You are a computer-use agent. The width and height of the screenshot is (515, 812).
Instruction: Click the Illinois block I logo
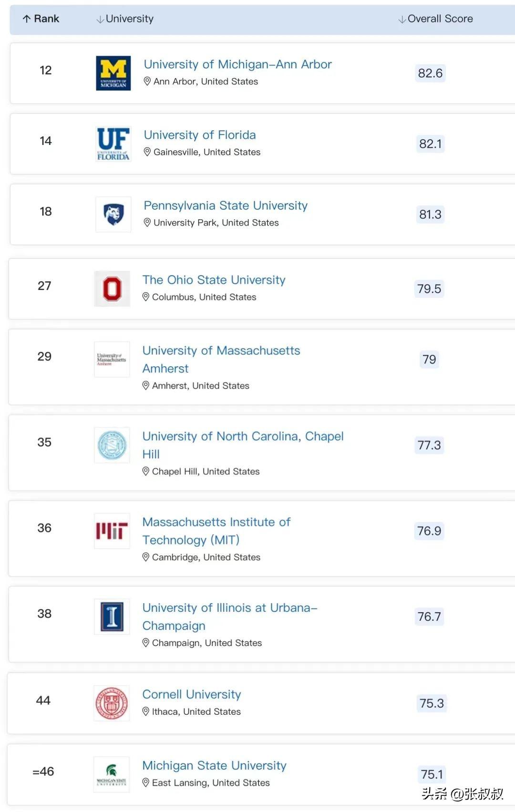(x=112, y=617)
